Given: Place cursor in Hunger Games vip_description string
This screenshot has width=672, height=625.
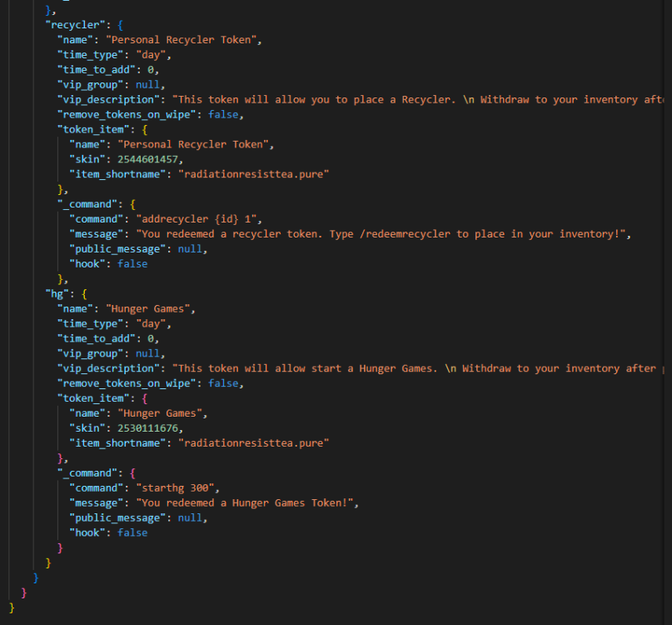Looking at the screenshot, I should (416, 368).
